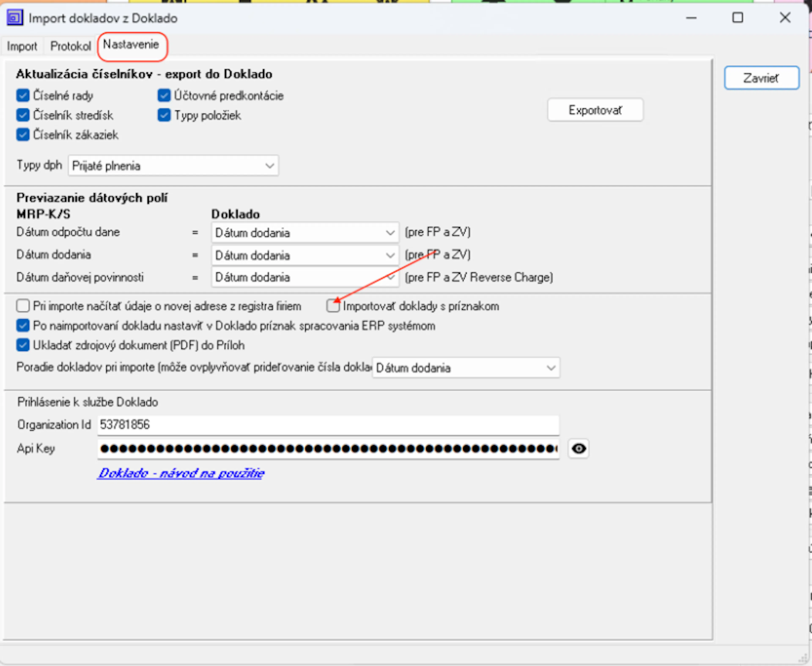This screenshot has height=666, width=812.
Task: Expand Dátum odpočtu dane mapping dropdown
Action: coord(305,232)
